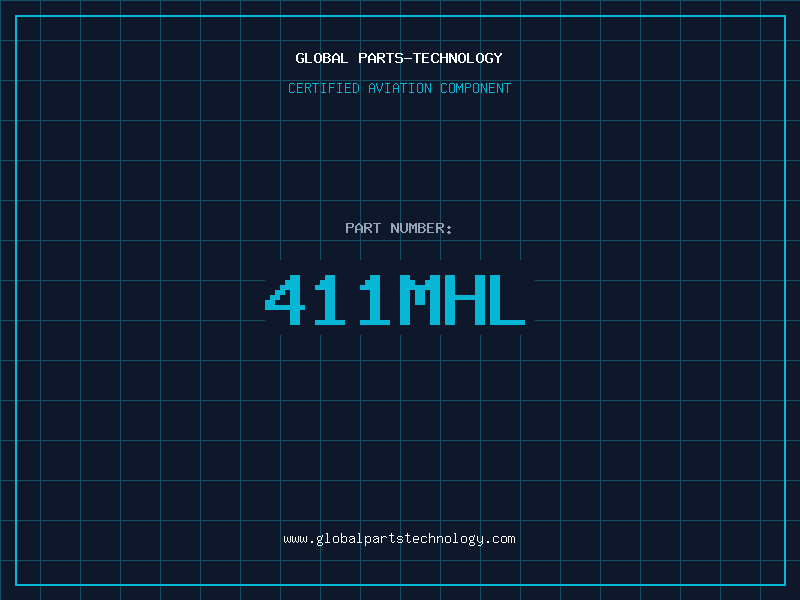Click the large letter H
Image resolution: width=800 pixels, height=600 pixels.
465,300
